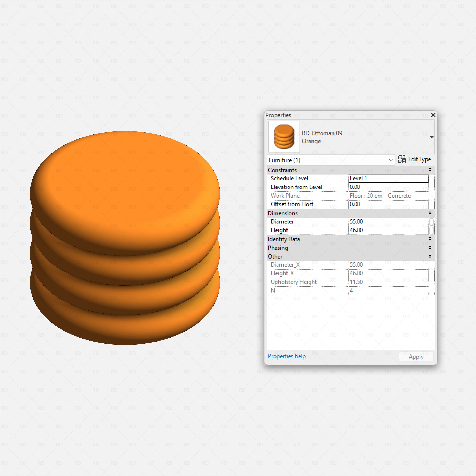This screenshot has width=476, height=476.
Task: Open the Furniture (1) properties filter dropdown
Action: coord(391,160)
